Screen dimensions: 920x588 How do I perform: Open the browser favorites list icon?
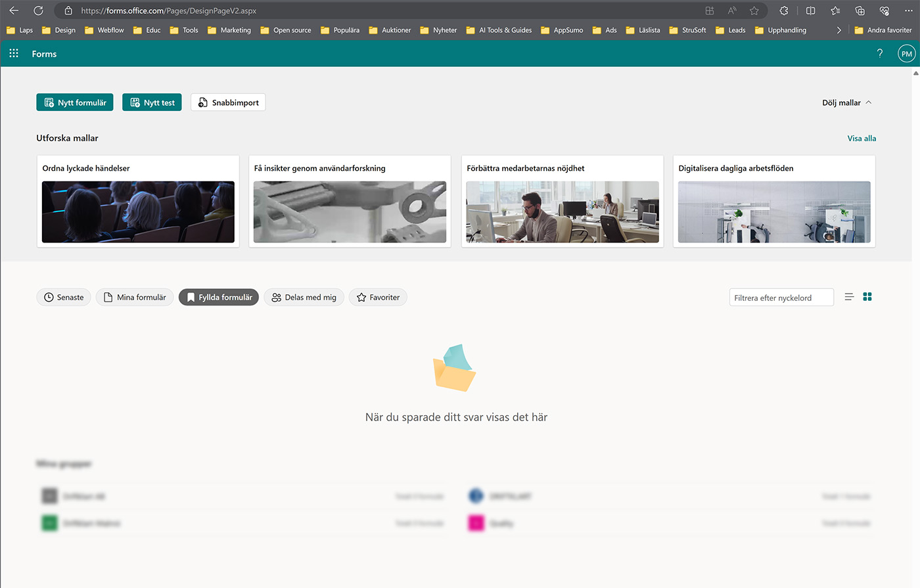tap(835, 11)
